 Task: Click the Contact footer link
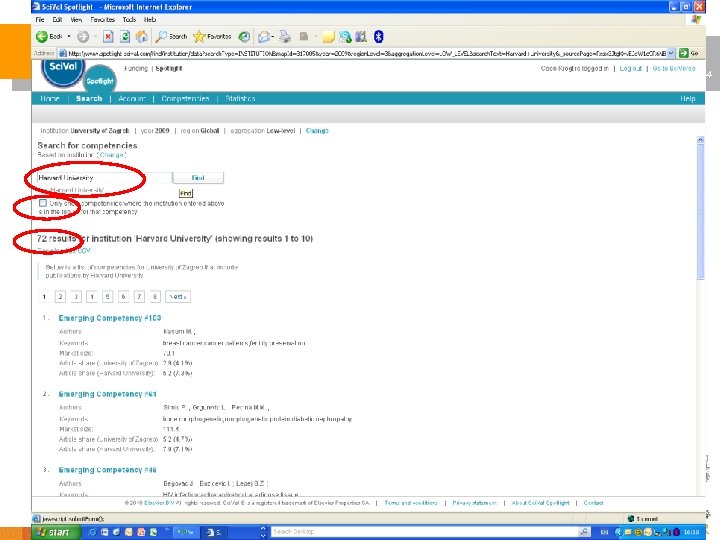coord(593,503)
